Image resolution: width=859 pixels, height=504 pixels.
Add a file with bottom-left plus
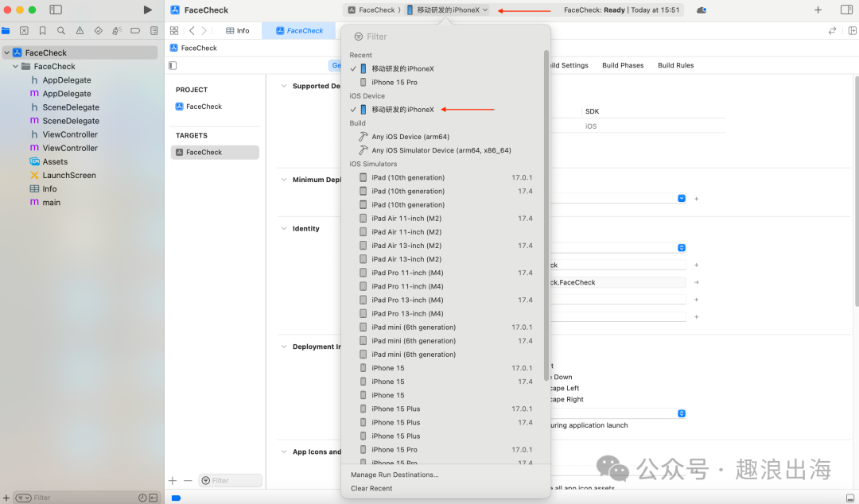pos(6,498)
